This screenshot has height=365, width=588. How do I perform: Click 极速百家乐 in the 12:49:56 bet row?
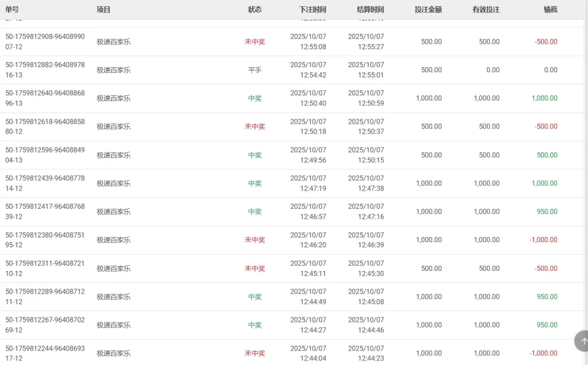coord(114,155)
